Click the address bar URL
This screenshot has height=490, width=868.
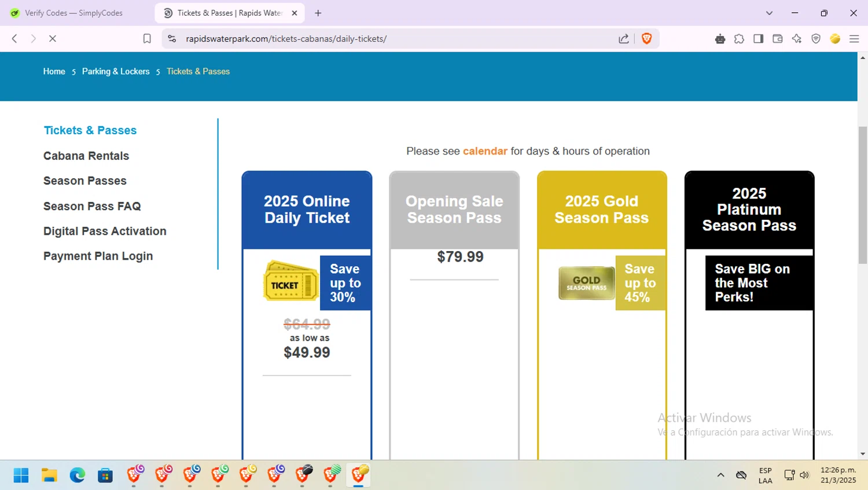(286, 39)
